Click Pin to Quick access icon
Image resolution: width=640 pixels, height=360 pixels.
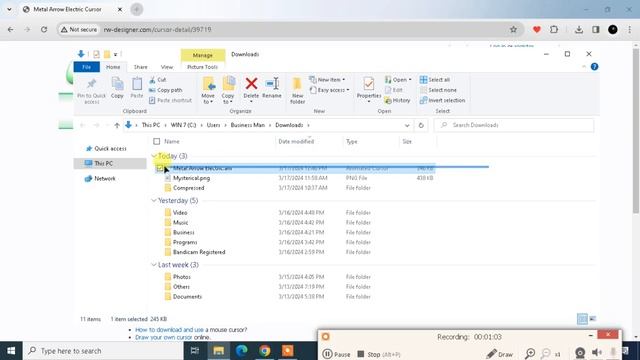91,84
